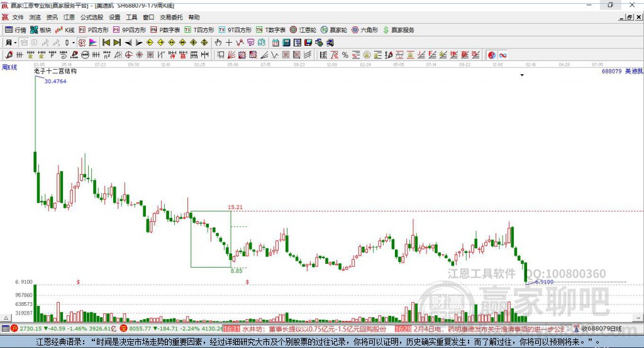
Task: Open the 资讯 menu
Action: [x=52, y=17]
